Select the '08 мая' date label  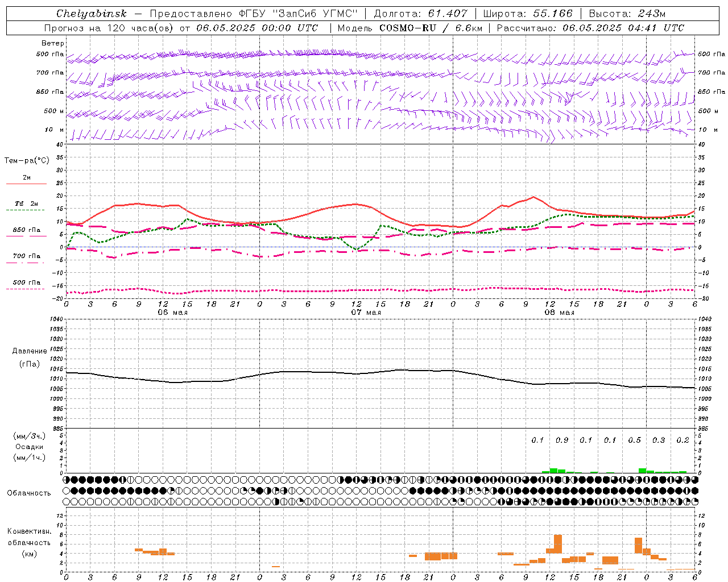[x=559, y=313]
